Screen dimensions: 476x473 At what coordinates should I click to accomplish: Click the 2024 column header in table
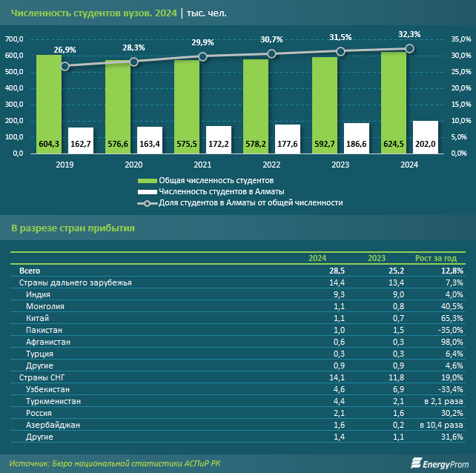pos(317,258)
